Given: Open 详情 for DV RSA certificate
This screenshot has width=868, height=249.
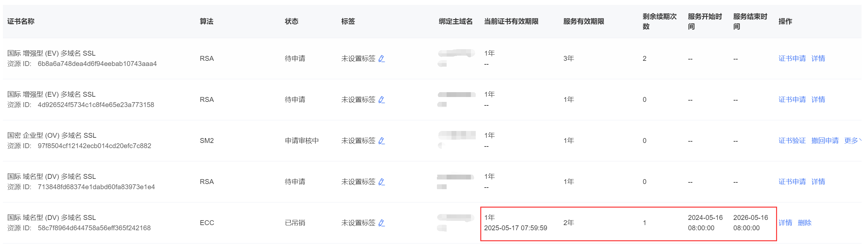Looking at the screenshot, I should [818, 182].
